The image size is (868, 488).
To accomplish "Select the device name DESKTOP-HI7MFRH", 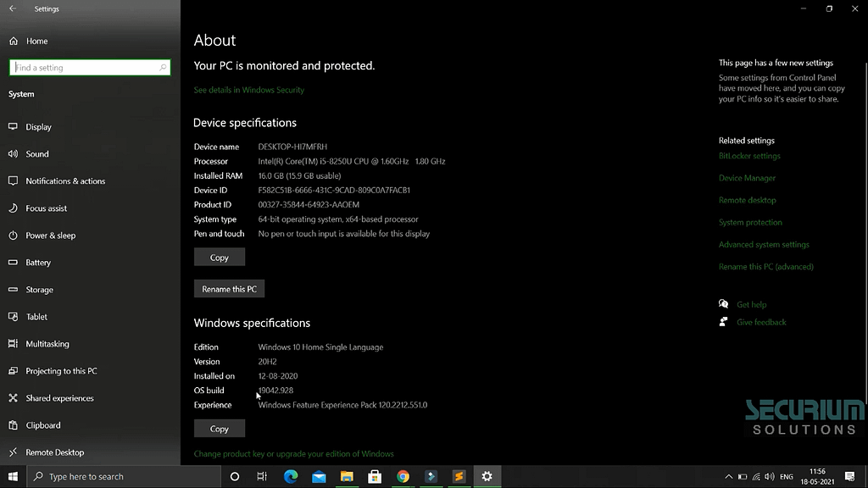I will pyautogui.click(x=292, y=147).
